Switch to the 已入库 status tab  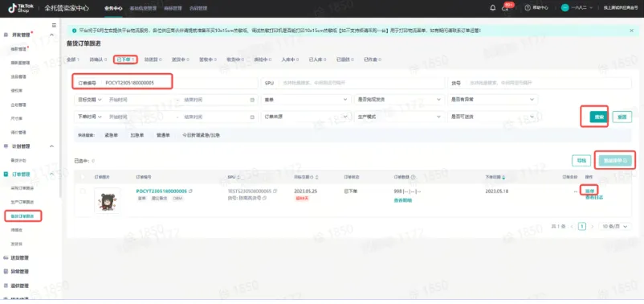(317, 60)
